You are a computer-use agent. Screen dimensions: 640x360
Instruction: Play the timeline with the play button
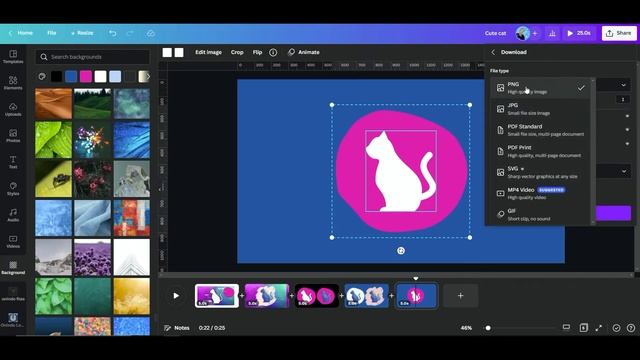pyautogui.click(x=176, y=296)
